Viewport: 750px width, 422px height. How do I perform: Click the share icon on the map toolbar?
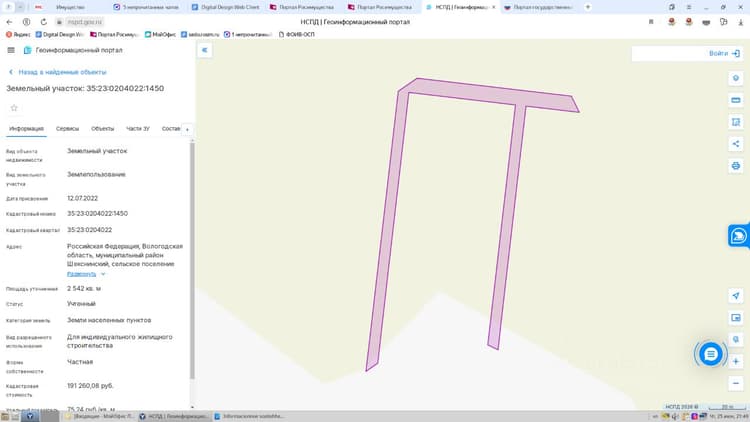click(736, 144)
